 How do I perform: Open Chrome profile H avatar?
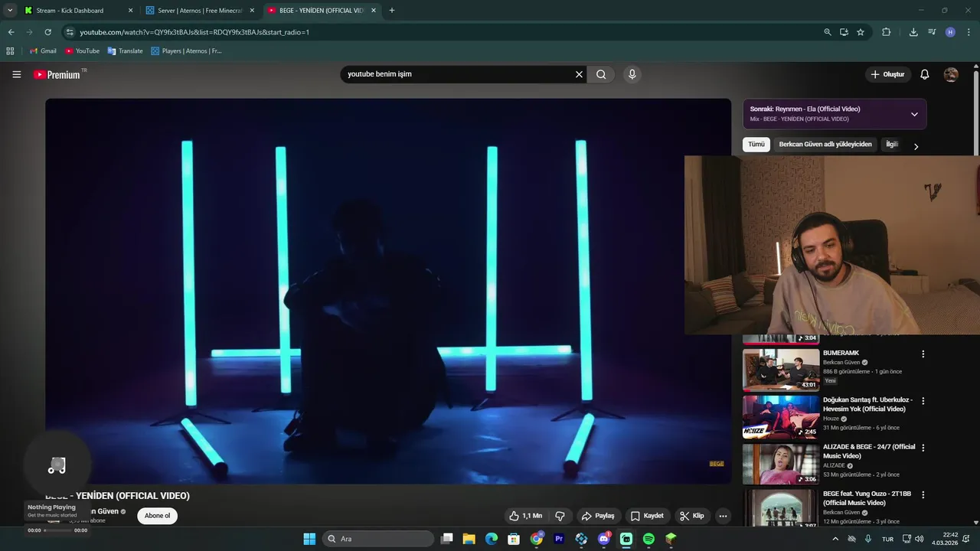point(950,32)
